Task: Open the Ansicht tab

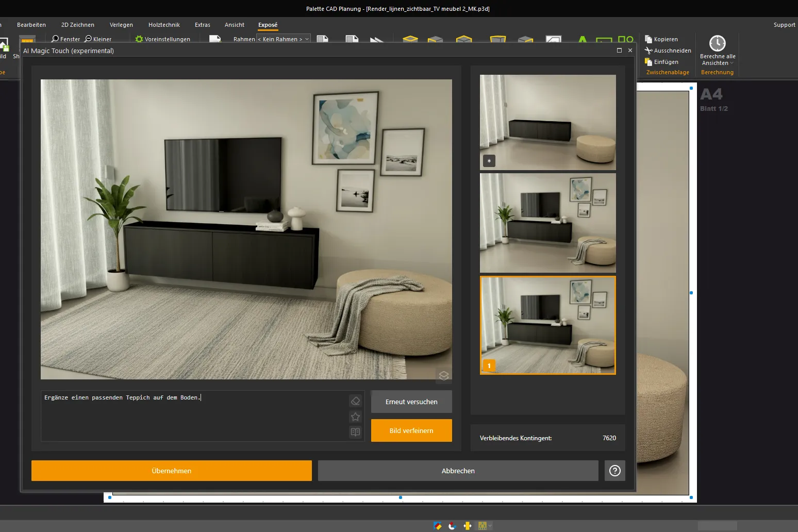Action: click(235, 25)
